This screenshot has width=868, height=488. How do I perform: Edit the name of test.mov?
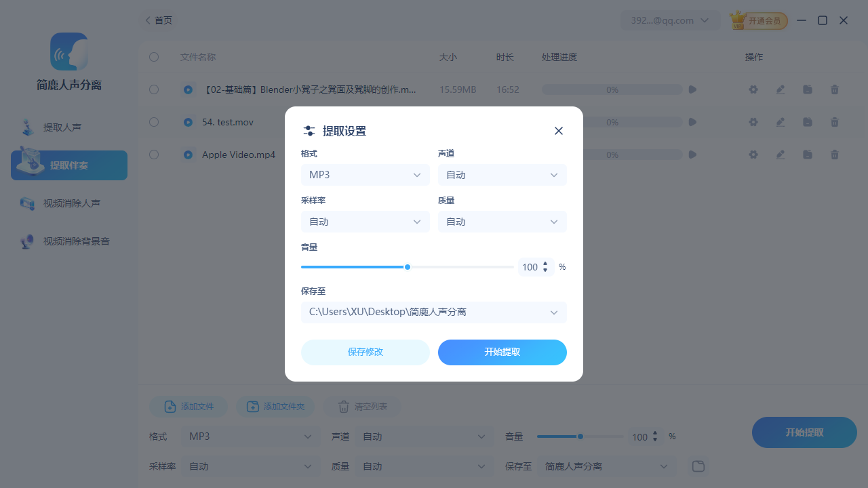pyautogui.click(x=780, y=122)
